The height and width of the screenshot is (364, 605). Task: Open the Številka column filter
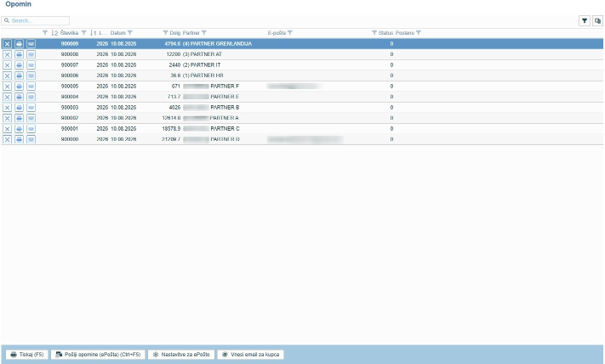click(84, 33)
